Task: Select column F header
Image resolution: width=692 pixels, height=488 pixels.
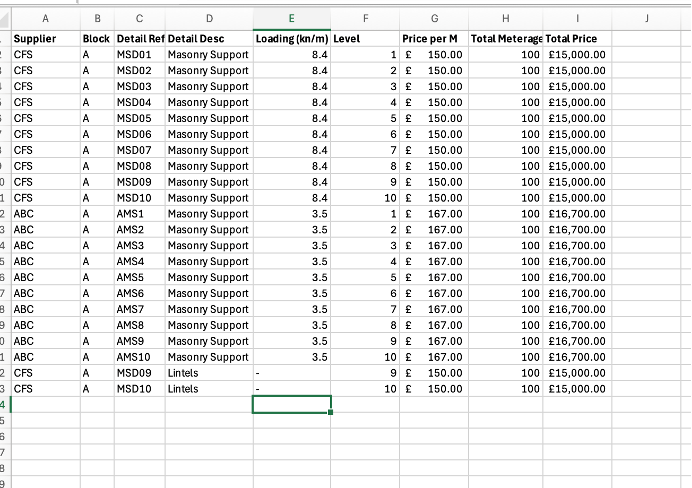Action: (x=365, y=19)
